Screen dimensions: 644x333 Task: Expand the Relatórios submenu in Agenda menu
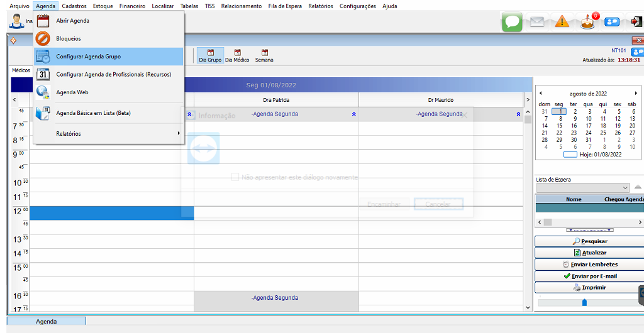click(x=108, y=134)
